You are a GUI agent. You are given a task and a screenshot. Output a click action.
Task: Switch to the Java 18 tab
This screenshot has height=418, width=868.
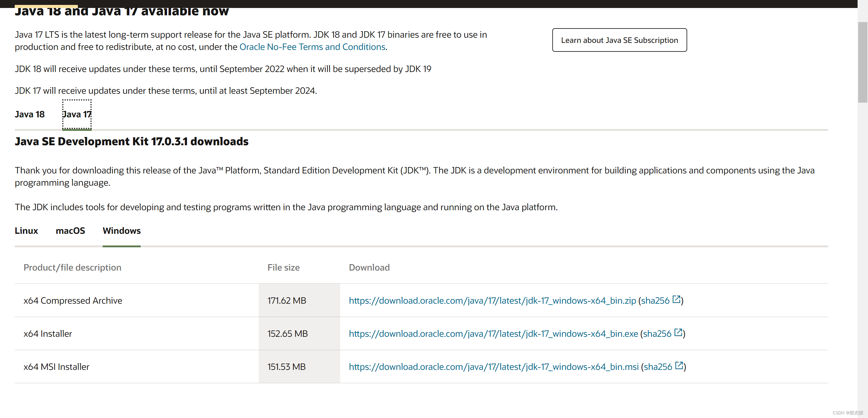tap(30, 115)
